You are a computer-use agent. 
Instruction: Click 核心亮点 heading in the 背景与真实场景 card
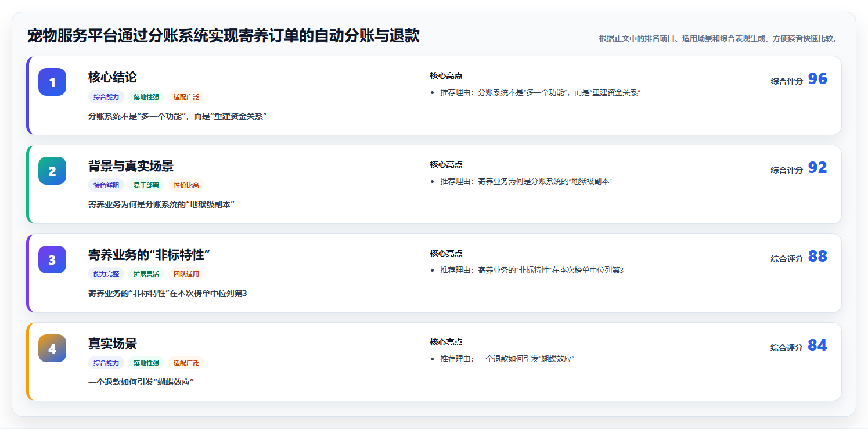[x=446, y=164]
